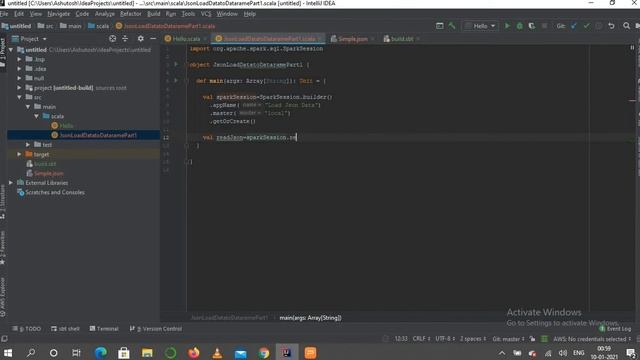Run the Hello configuration
This screenshot has height=360, width=640.
(507, 26)
